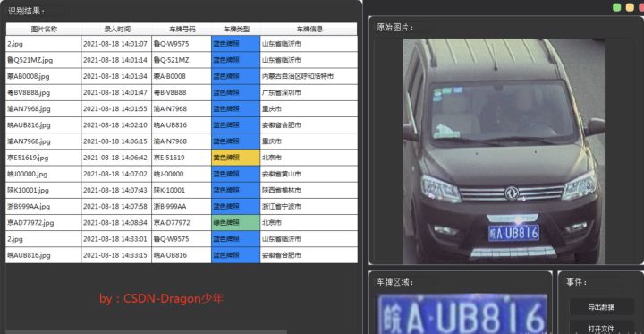Click the 2021-08-18 14:08:34 timestamp cell
Screen dimensions: 644x334
tap(116, 223)
